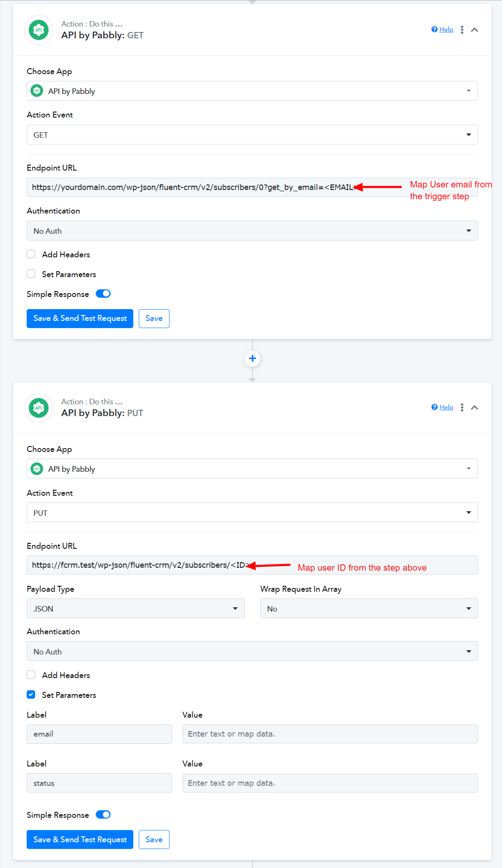The height and width of the screenshot is (868, 502).
Task: Click the GET Endpoint URL field
Action: point(252,187)
